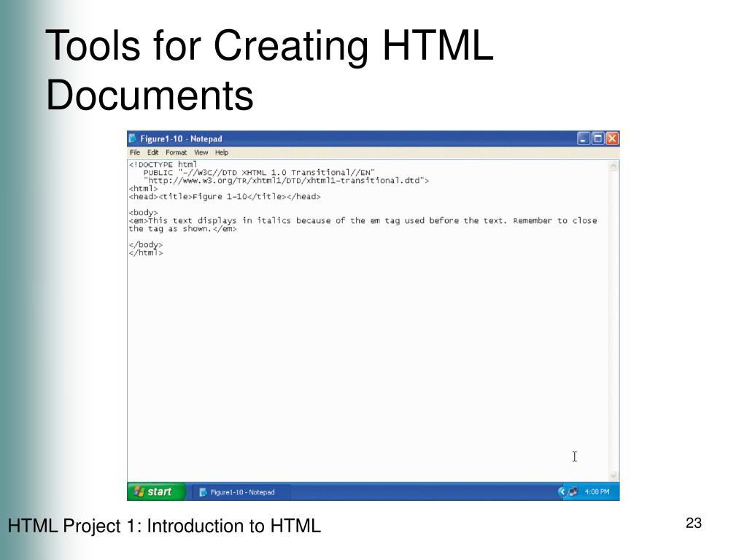The height and width of the screenshot is (560, 747).
Task: Click the PUBLIC XHTML 1.0 Transitional line
Action: (259, 172)
